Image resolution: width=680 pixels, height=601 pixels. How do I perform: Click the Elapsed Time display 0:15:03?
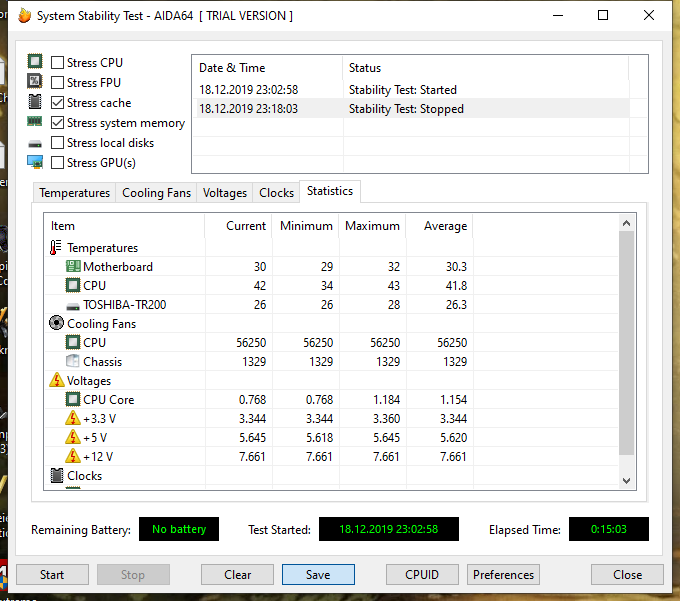tap(608, 529)
